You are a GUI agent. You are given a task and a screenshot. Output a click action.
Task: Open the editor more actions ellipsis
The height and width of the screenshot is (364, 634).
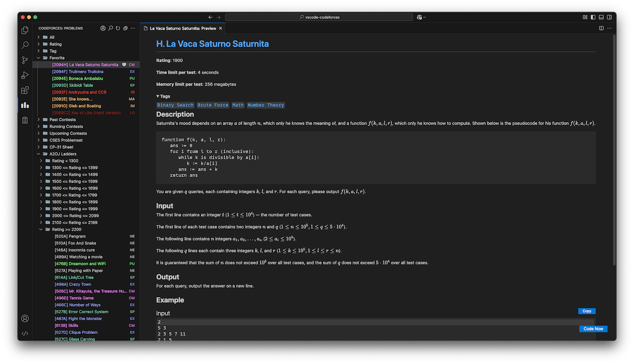pos(609,28)
